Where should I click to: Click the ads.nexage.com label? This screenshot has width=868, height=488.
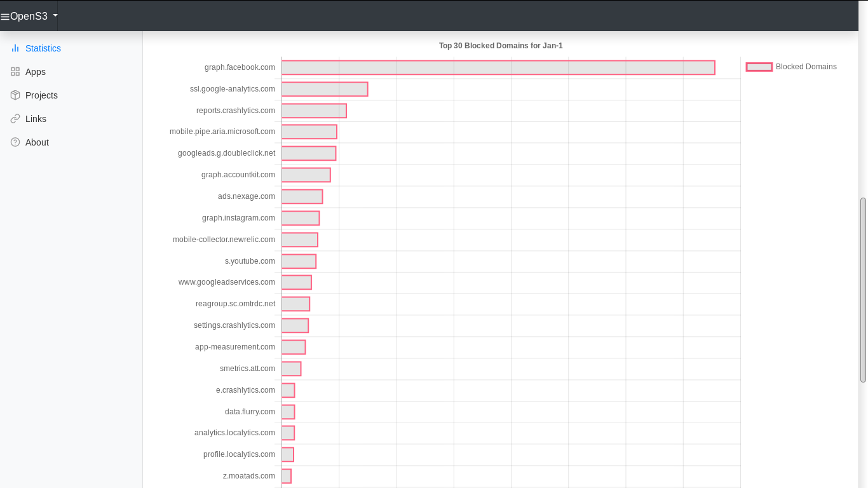point(247,196)
